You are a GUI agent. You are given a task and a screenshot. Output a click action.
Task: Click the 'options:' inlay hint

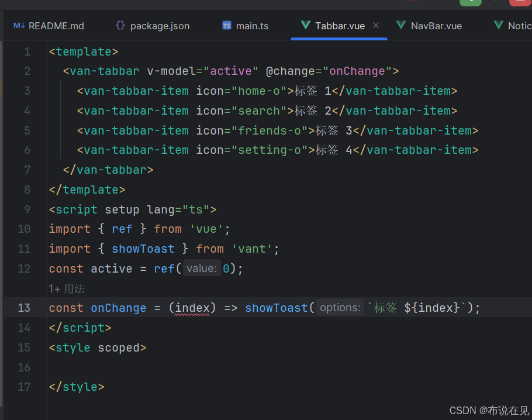coord(340,308)
